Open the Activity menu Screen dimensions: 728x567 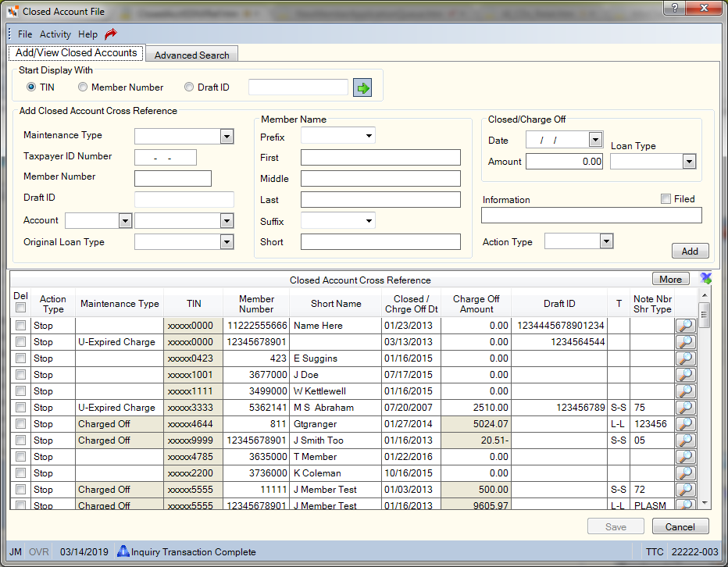point(55,34)
